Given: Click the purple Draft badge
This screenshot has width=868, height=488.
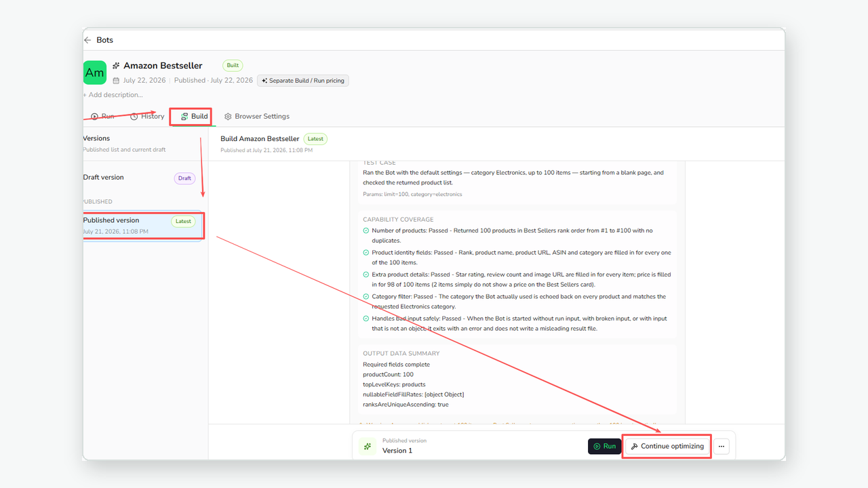Looking at the screenshot, I should 184,178.
